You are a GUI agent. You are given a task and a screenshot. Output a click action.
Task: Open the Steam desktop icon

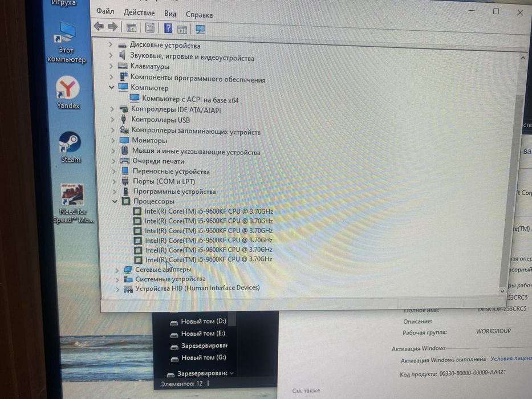coord(70,147)
